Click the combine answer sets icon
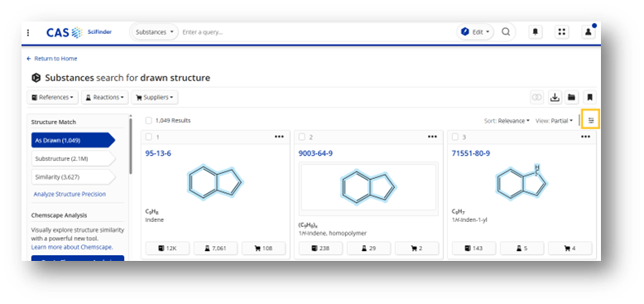This screenshot has width=644, height=304. 536,98
